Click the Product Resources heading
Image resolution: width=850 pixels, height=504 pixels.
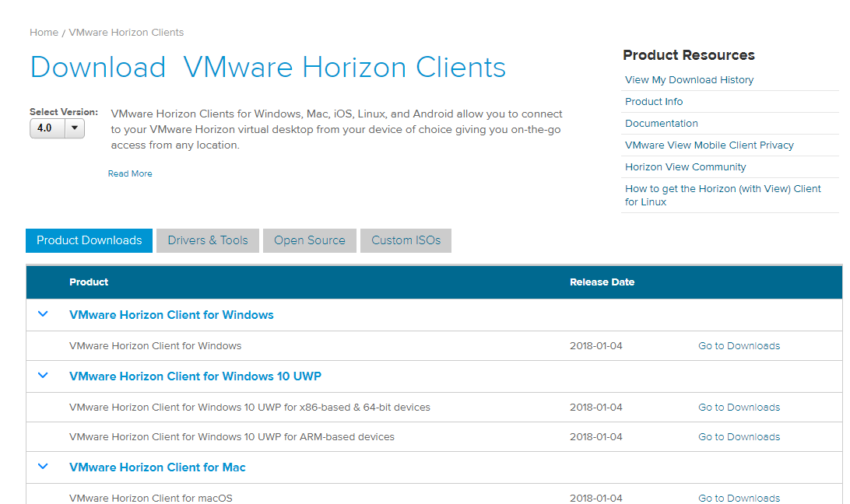pyautogui.click(x=688, y=54)
